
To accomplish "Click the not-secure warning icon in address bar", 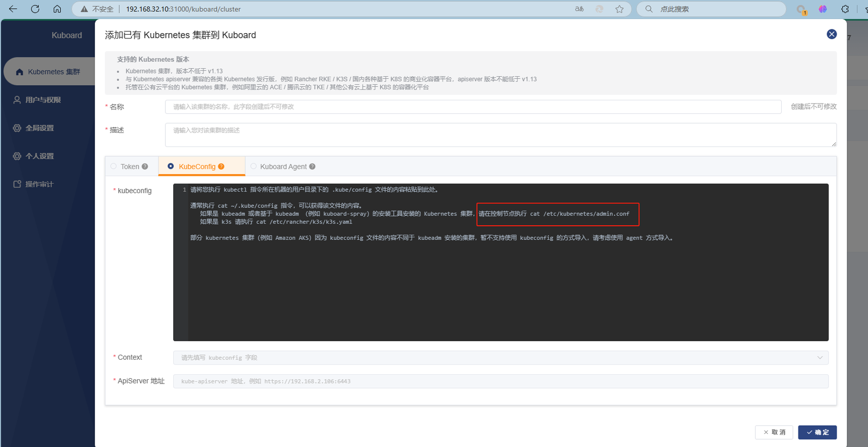I will tap(84, 9).
